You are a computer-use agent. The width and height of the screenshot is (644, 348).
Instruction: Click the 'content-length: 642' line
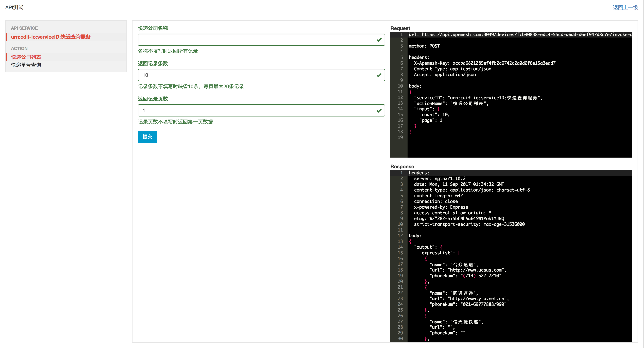[438, 196]
